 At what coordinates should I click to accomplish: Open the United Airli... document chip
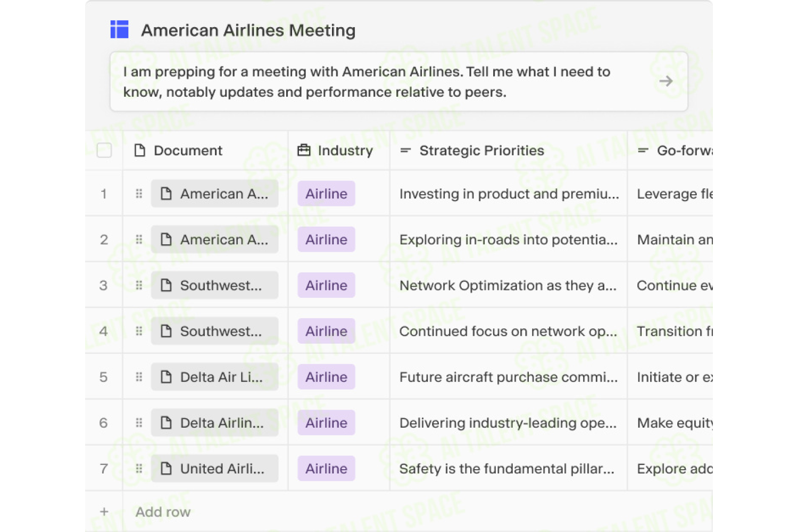pos(214,468)
